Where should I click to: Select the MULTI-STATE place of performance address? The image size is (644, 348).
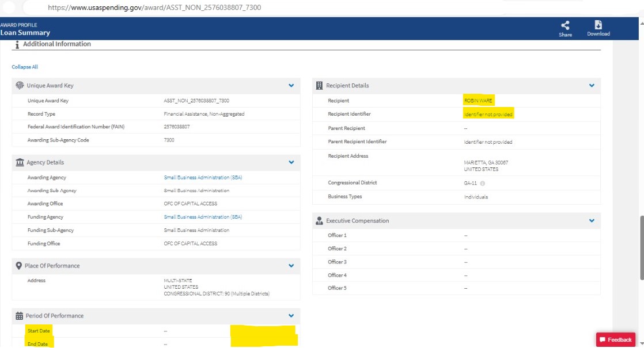[178, 281]
